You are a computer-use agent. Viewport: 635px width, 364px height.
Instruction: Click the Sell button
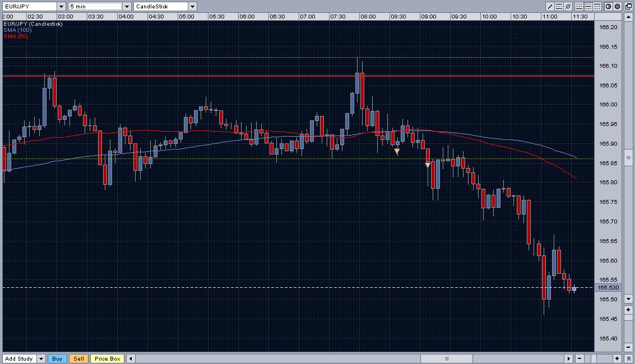point(78,359)
